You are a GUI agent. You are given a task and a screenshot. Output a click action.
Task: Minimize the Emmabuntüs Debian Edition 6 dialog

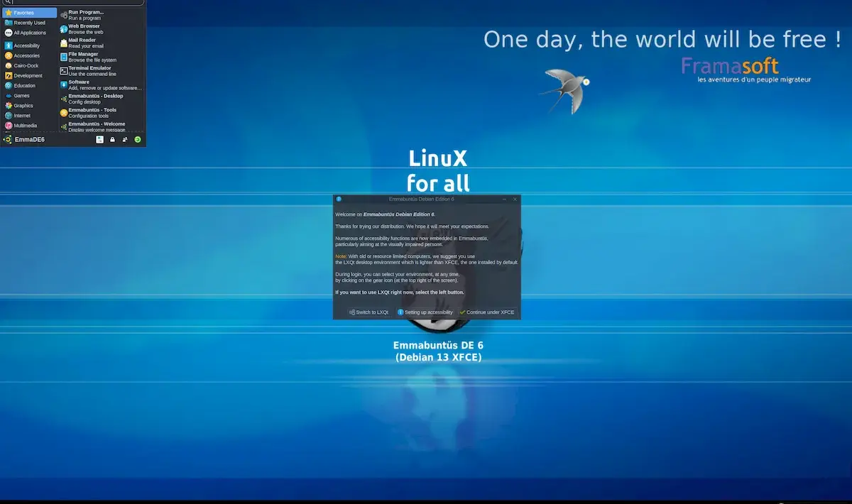(x=505, y=199)
